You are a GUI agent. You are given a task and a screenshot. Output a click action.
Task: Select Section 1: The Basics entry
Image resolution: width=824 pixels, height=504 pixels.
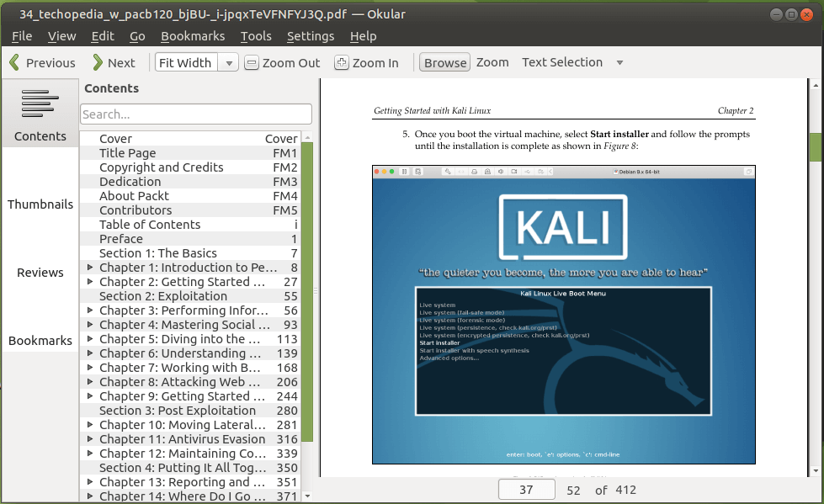pos(190,253)
